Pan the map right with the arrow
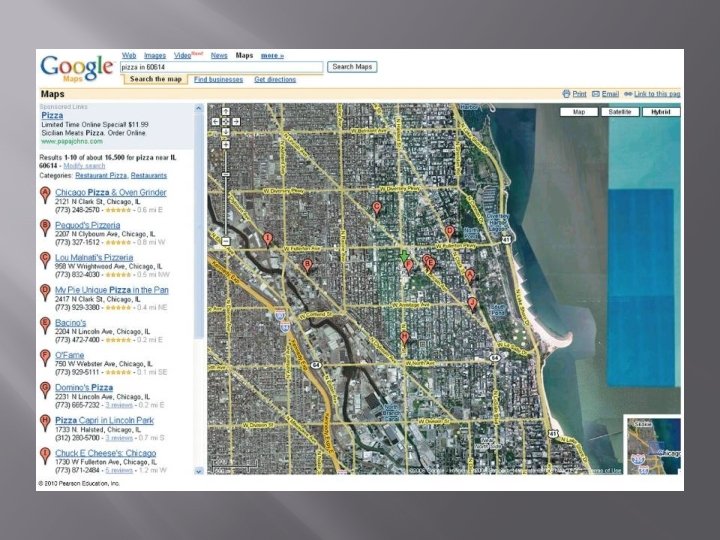Image resolution: width=720 pixels, height=540 pixels. point(236,122)
